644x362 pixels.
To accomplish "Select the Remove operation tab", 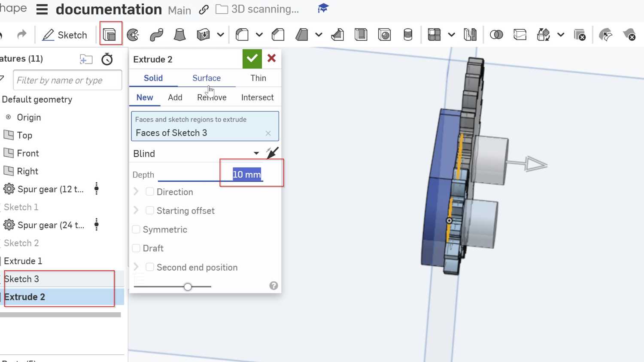I will tap(212, 97).
